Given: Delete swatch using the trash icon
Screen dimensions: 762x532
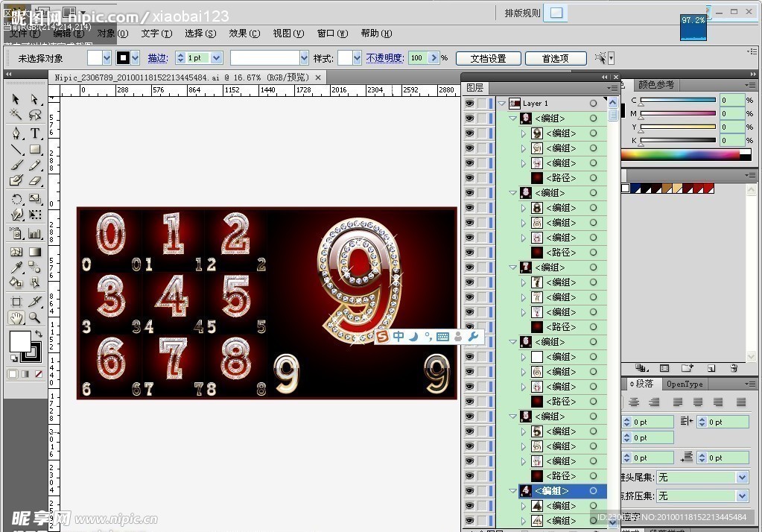Looking at the screenshot, I should [734, 368].
